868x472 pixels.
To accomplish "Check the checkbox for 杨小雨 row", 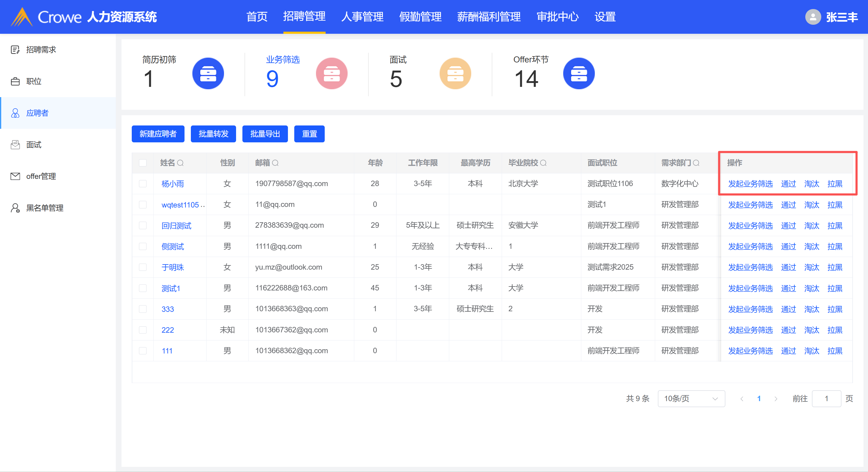I will pos(143,184).
